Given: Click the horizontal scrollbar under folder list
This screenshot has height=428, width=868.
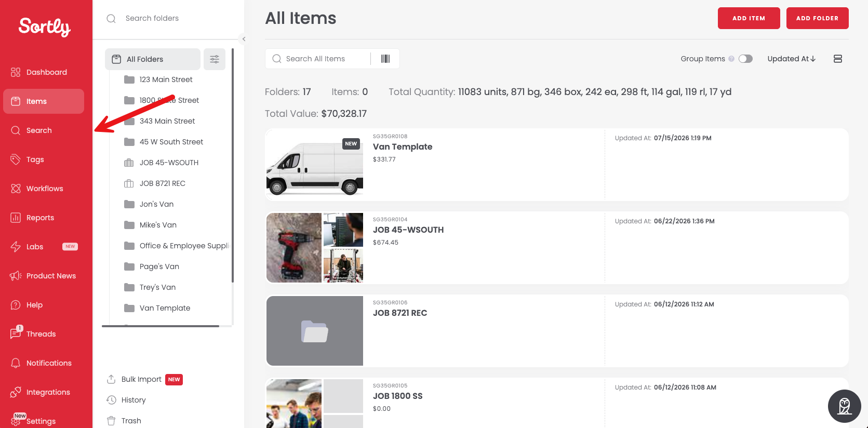Looking at the screenshot, I should pos(161,326).
